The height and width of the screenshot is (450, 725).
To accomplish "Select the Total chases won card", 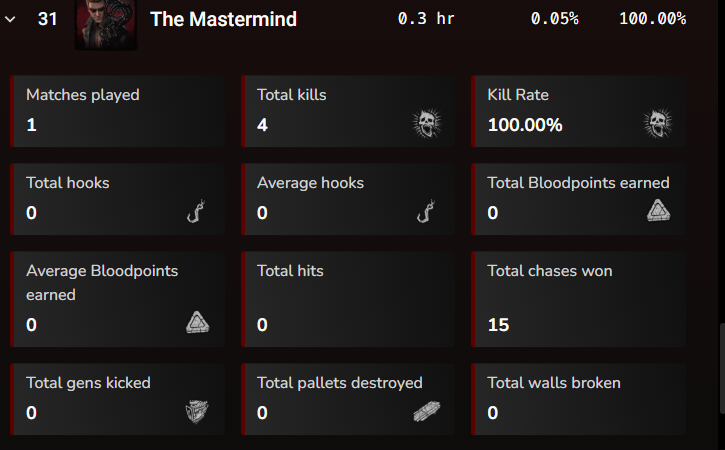I will tap(578, 297).
